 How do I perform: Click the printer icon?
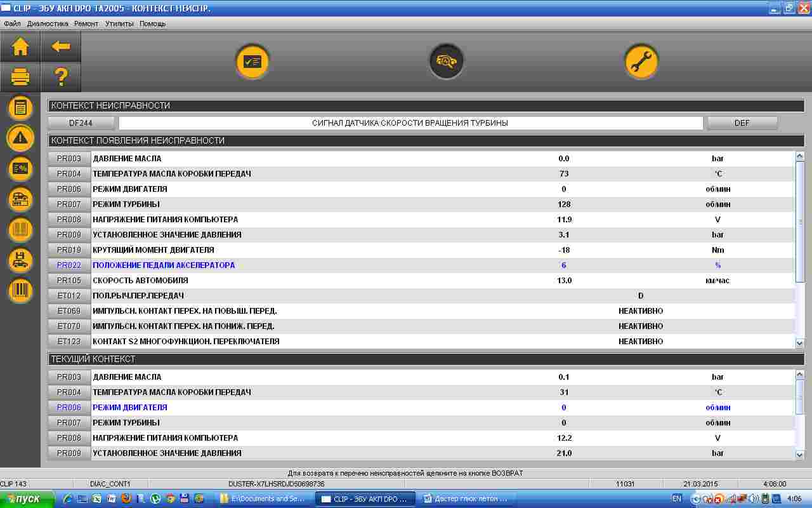point(20,77)
